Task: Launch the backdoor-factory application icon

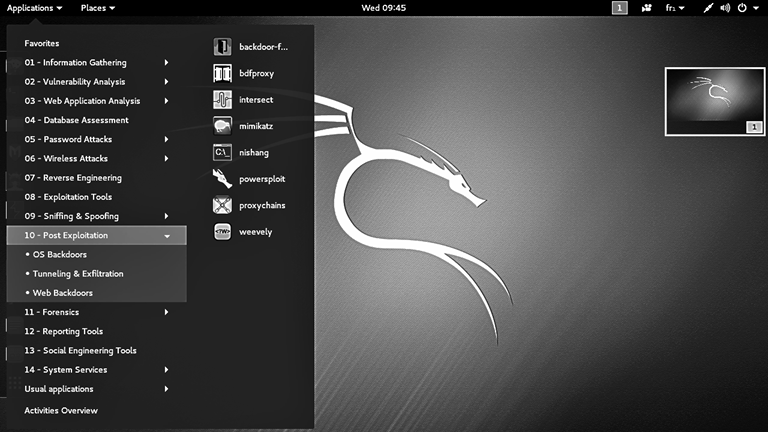Action: point(222,47)
